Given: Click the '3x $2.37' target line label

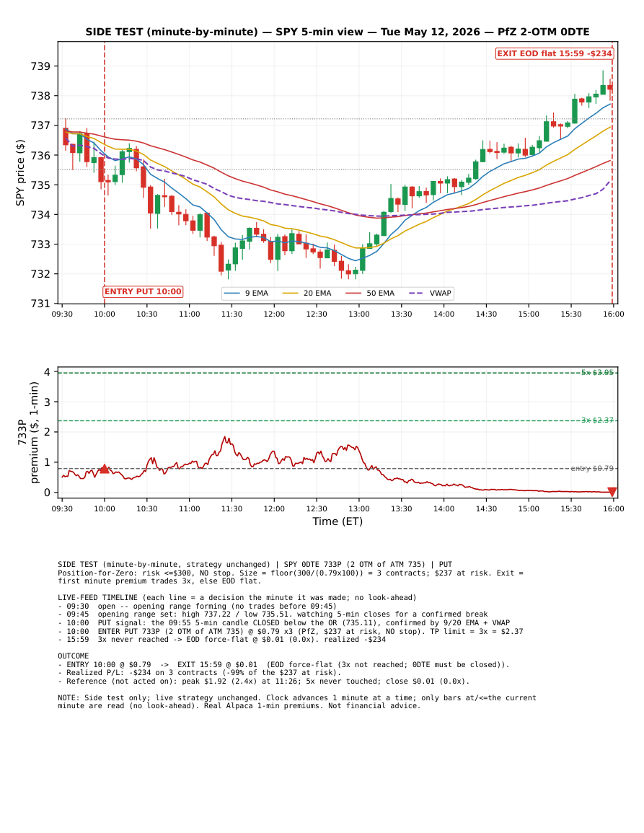Looking at the screenshot, I should click(x=597, y=420).
